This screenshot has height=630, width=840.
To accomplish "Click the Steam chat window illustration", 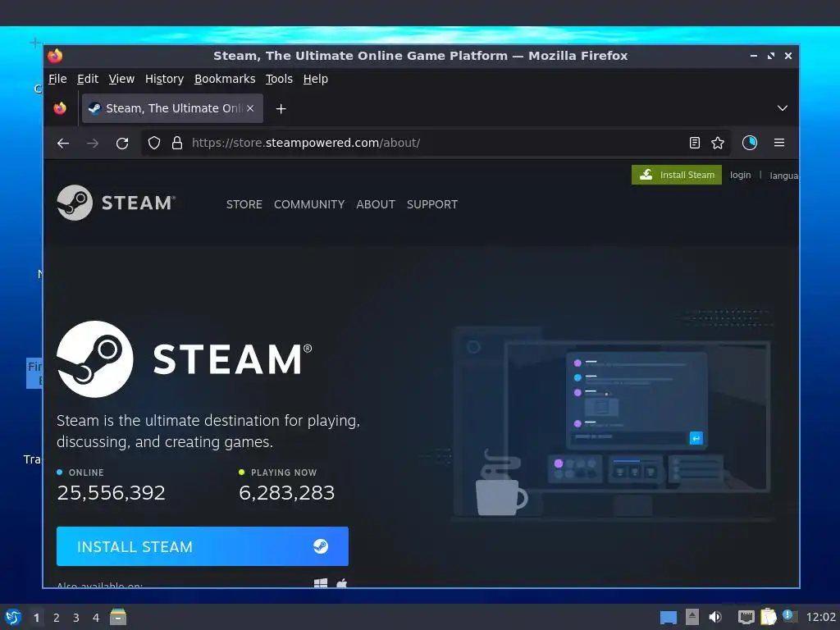I will coord(637,400).
